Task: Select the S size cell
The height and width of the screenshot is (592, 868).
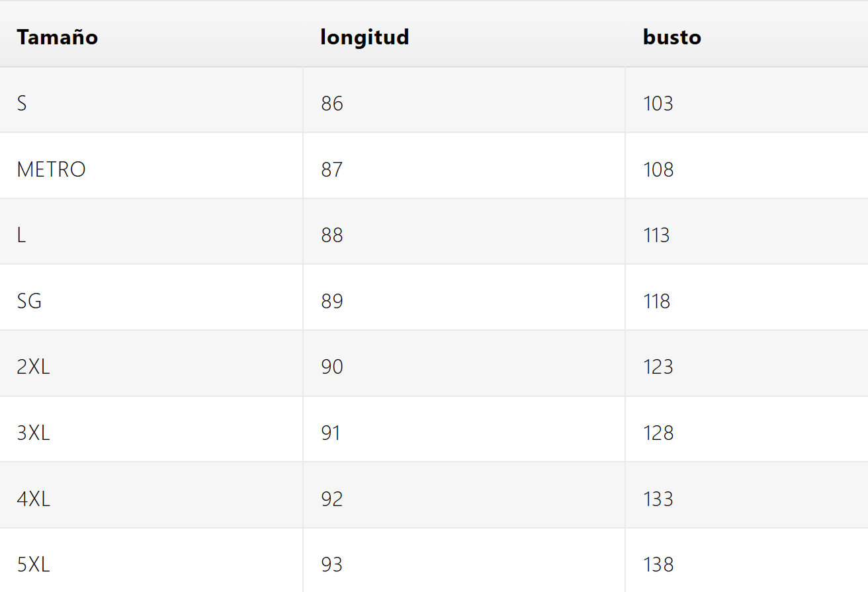Action: pyautogui.click(x=22, y=103)
